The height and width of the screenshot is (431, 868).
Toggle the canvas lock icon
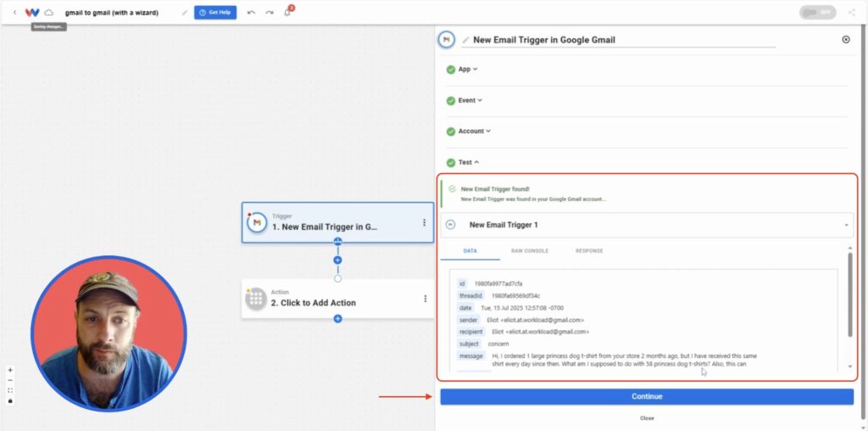coord(10,400)
